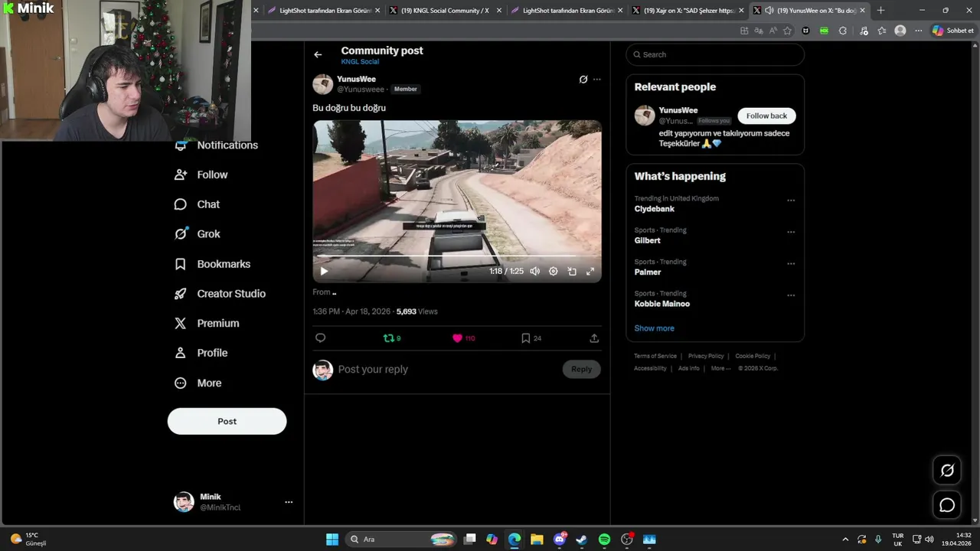Open Grok in the left sidebar
This screenshot has height=551, width=980.
[198, 234]
